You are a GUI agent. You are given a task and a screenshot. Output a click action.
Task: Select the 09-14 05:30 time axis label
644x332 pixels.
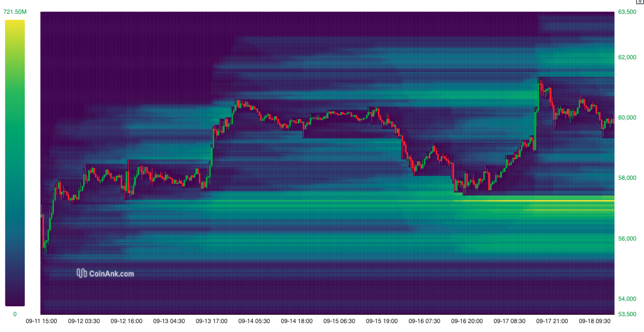(x=254, y=321)
